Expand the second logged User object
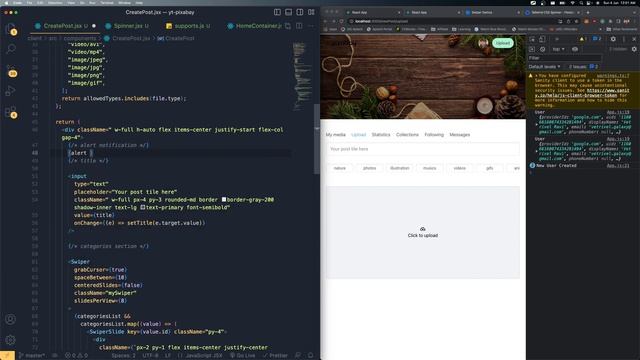 536,151
